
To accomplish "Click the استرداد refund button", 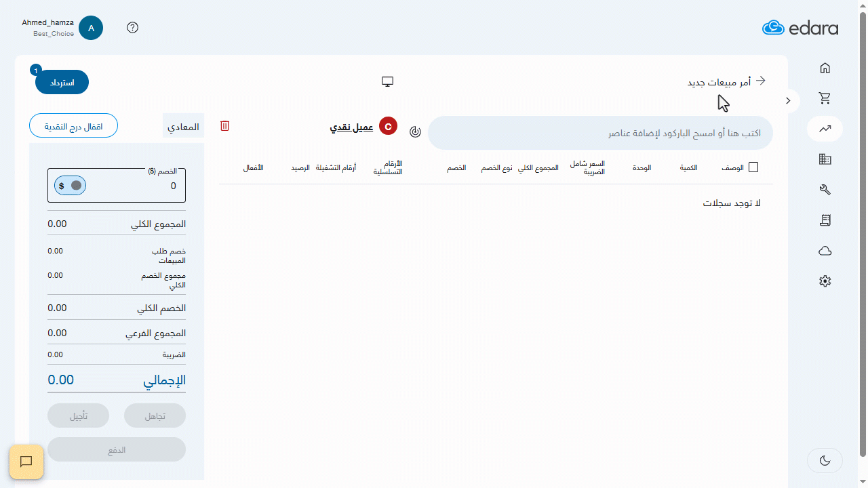I will pyautogui.click(x=62, y=83).
